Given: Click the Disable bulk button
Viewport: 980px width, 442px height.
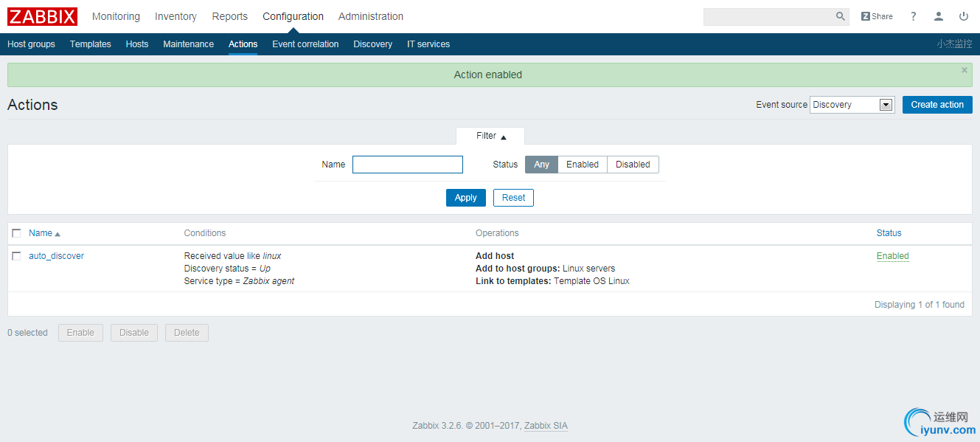Looking at the screenshot, I should 134,333.
